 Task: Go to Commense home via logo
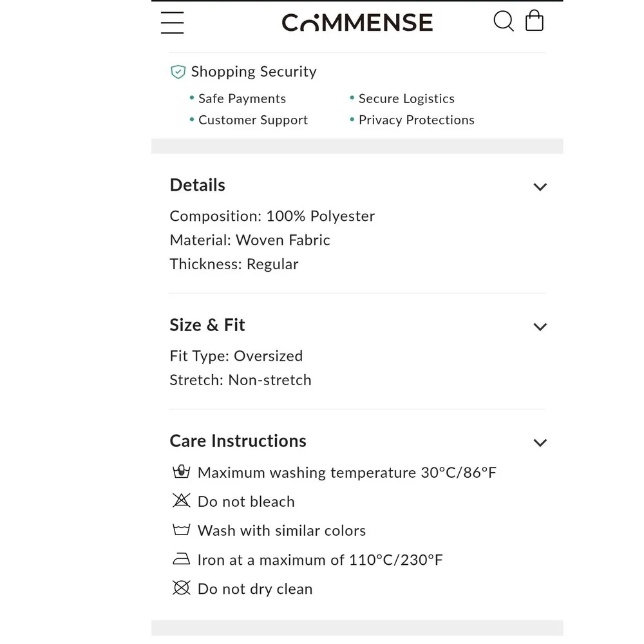pyautogui.click(x=357, y=23)
